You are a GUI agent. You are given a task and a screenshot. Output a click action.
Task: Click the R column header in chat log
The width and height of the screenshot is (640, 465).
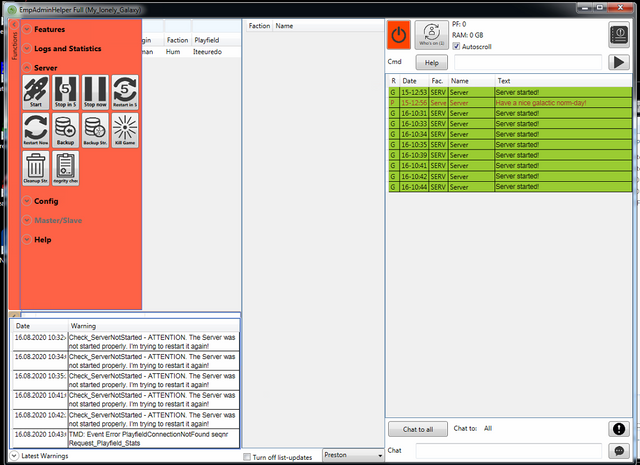[393, 81]
